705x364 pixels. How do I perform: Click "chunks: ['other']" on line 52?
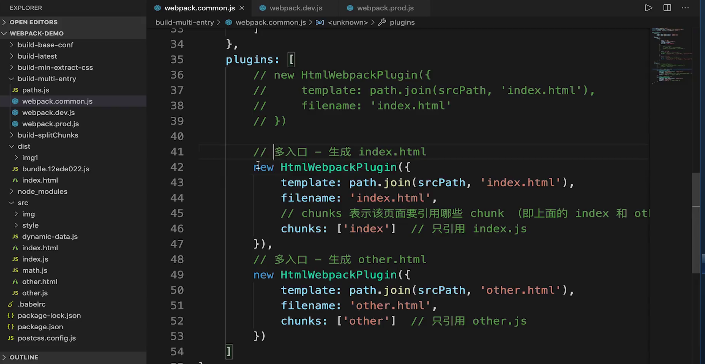pos(338,321)
